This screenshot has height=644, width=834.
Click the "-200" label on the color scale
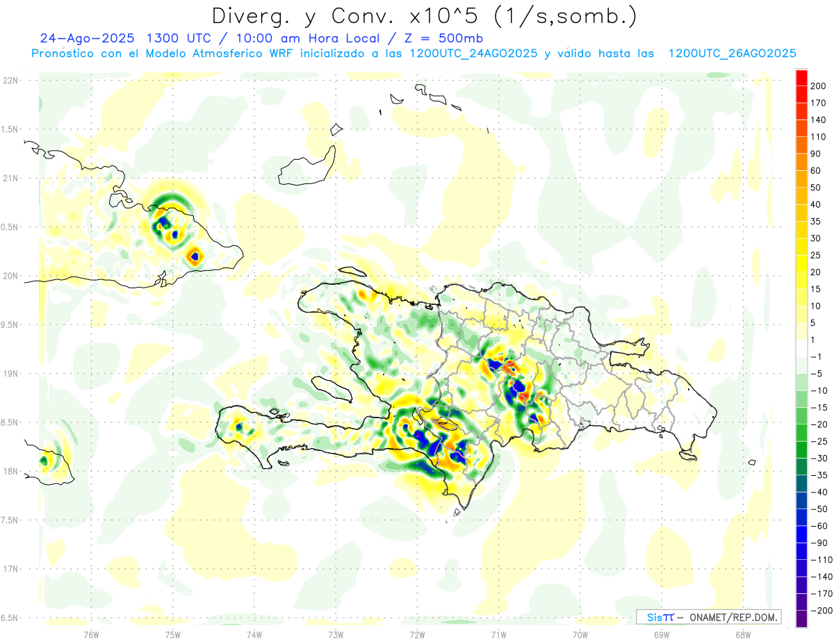[x=820, y=611]
